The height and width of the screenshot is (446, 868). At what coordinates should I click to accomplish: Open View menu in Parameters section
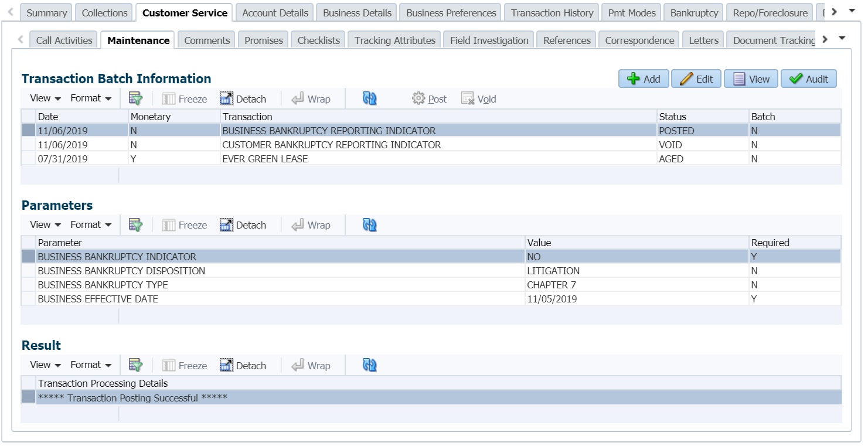coord(46,224)
